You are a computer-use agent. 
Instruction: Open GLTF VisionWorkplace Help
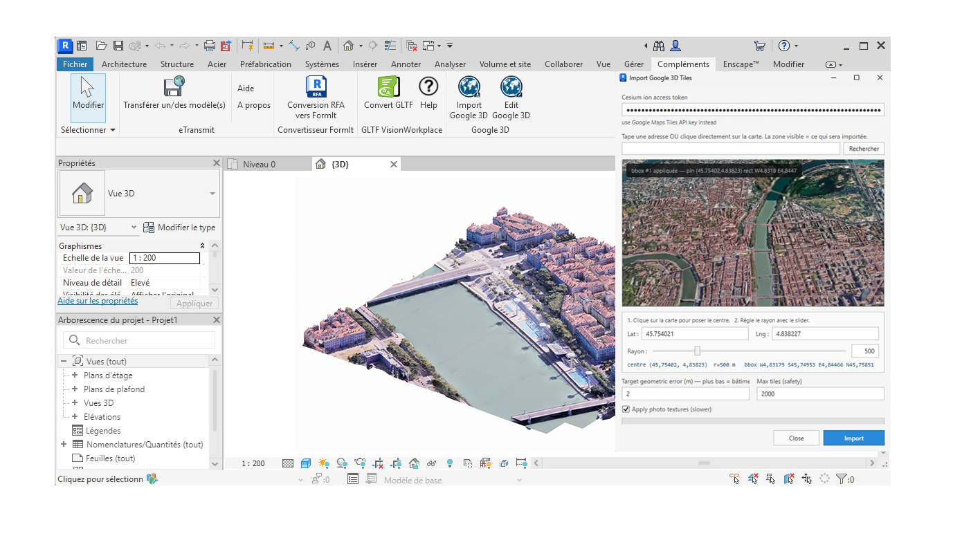point(428,93)
